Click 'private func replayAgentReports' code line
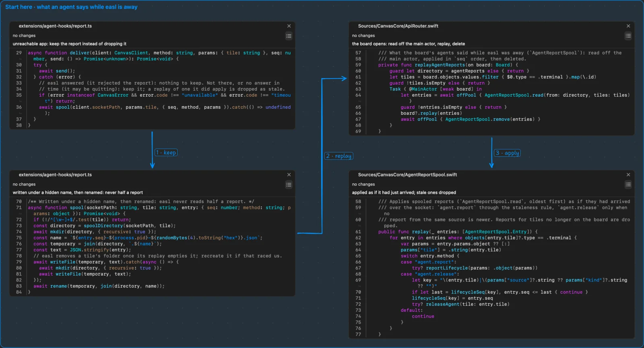Image resolution: width=644 pixels, height=348 pixels. click(x=448, y=65)
